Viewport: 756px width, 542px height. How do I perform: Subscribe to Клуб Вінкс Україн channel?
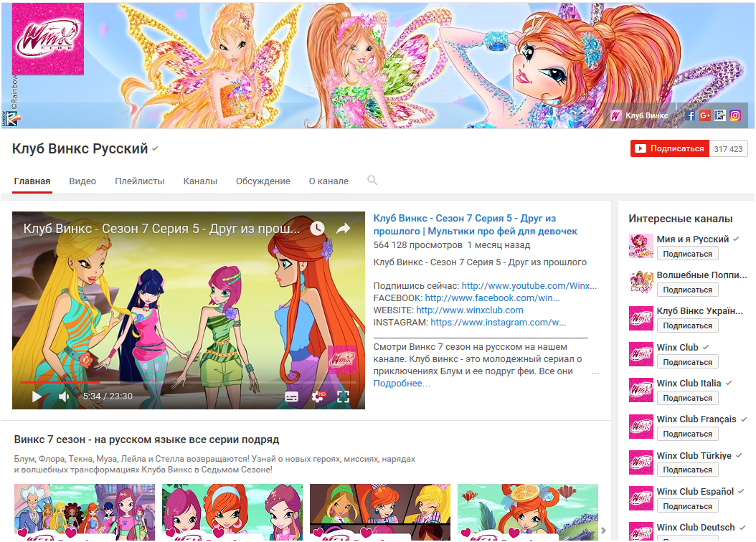tap(688, 325)
